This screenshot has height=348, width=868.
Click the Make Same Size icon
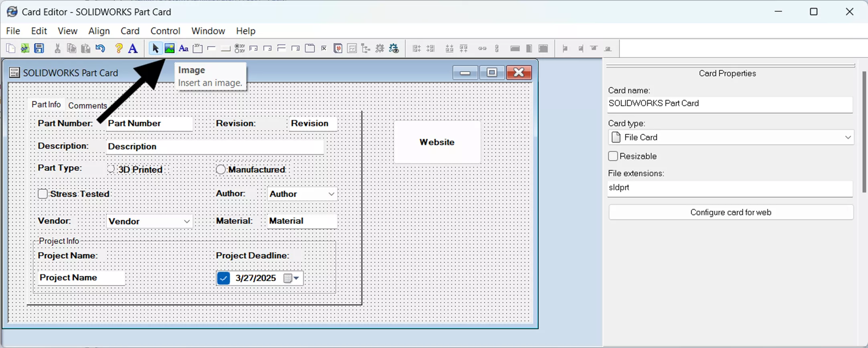coord(543,48)
